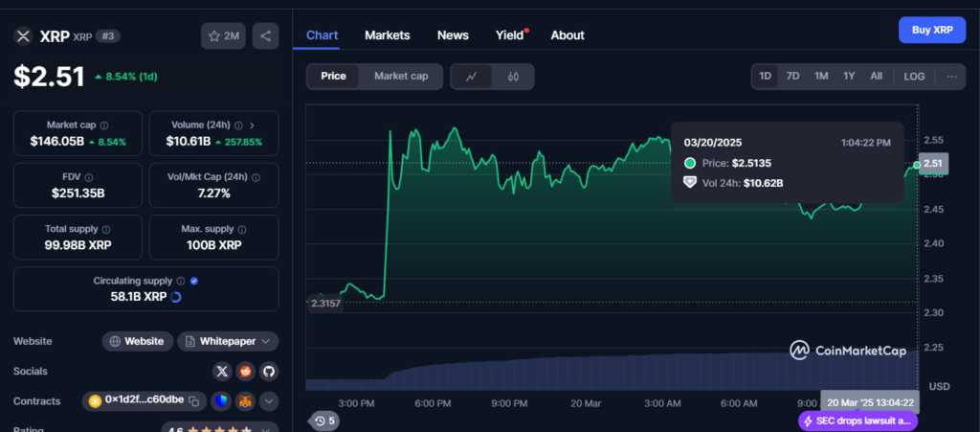Open the share icon button
980x432 pixels.
click(266, 36)
